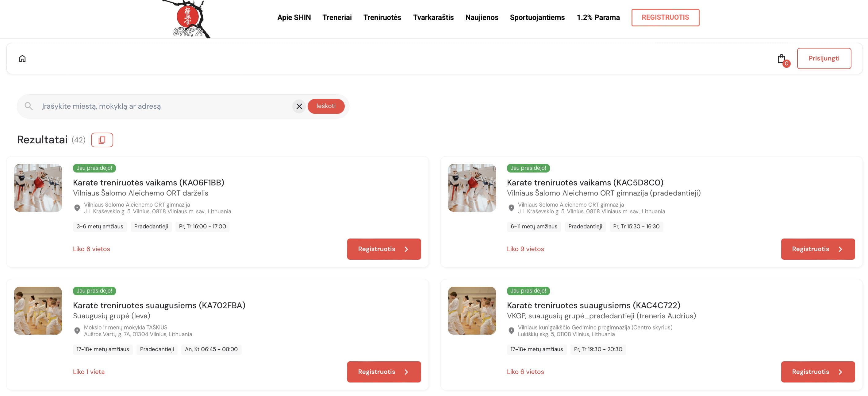Viewport: 868px width, 396px height.
Task: Click the location pin on the KAC4C722 card
Action: pyautogui.click(x=512, y=331)
